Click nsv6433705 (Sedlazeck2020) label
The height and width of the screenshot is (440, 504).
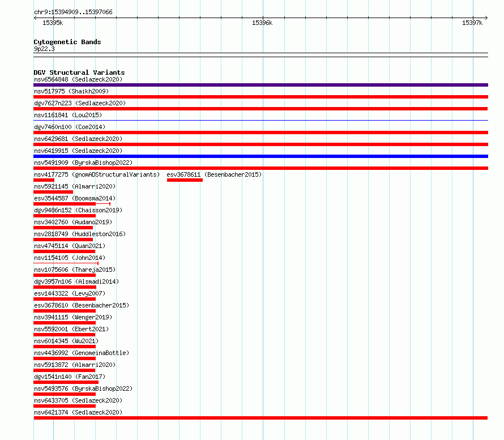78,400
